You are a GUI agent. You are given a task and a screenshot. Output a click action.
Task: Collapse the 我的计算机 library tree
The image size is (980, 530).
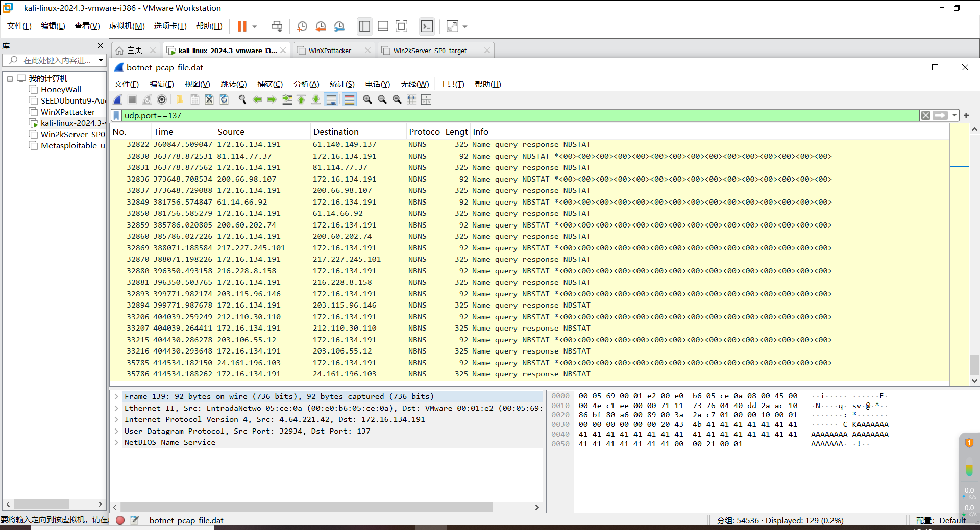(x=10, y=79)
